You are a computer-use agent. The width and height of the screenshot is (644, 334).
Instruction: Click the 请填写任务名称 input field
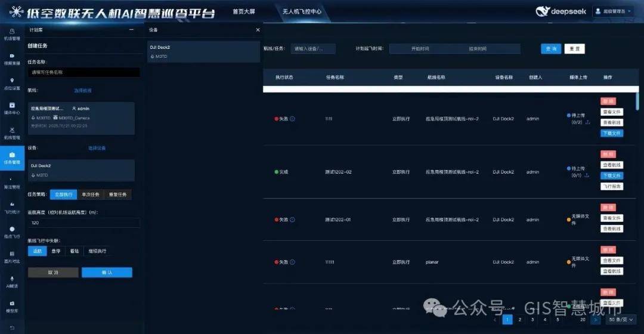click(83, 72)
